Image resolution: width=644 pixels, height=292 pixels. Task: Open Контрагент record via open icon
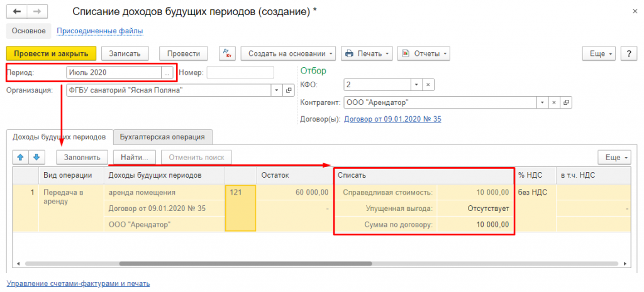point(566,102)
